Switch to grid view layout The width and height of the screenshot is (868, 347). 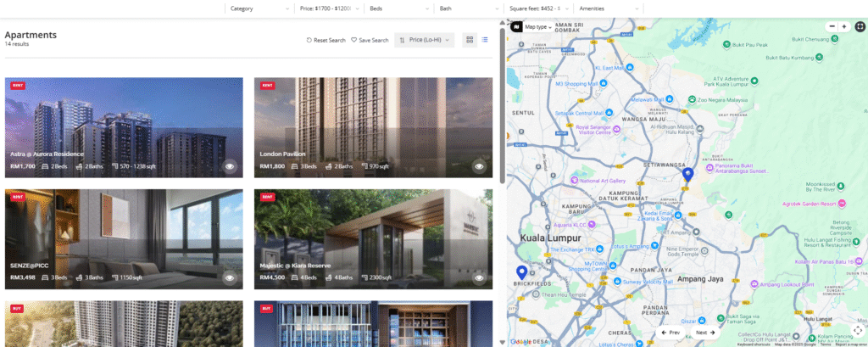pyautogui.click(x=469, y=40)
